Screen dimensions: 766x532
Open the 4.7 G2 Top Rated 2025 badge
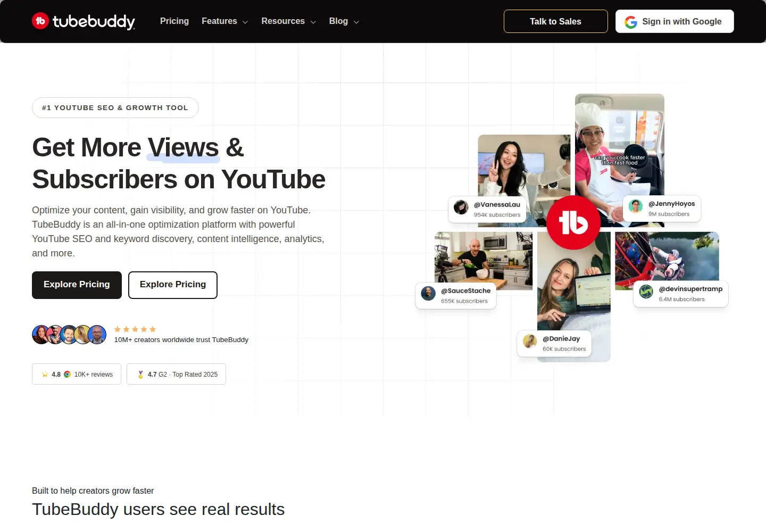click(x=176, y=374)
